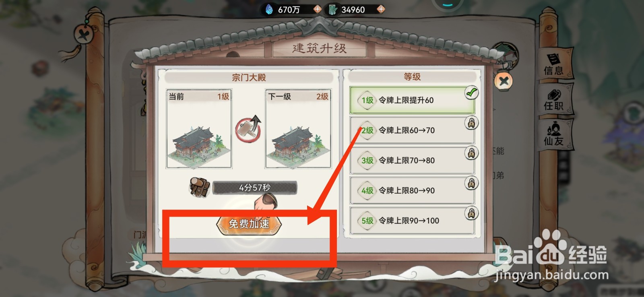Open the 任职 side tab
This screenshot has height=297, width=644.
(555, 100)
